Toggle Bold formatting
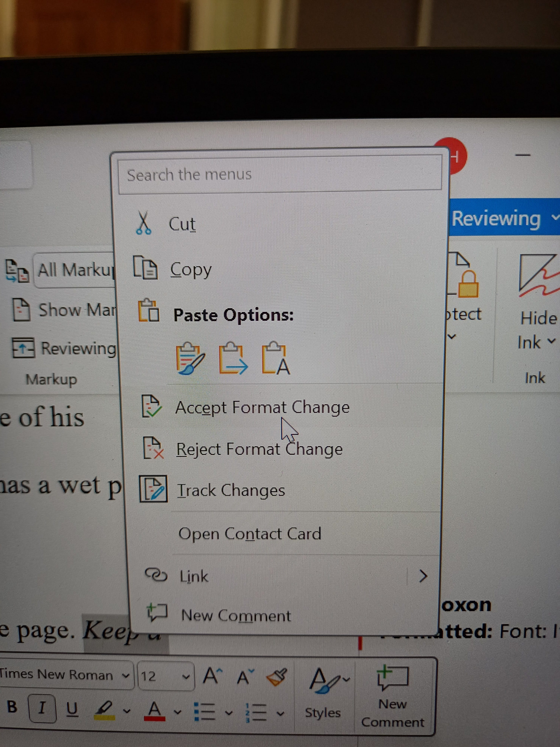Screen dimensions: 560x747 [12, 707]
